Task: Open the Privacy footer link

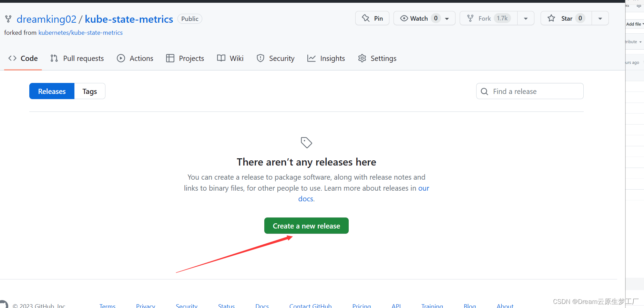Action: tap(145, 306)
